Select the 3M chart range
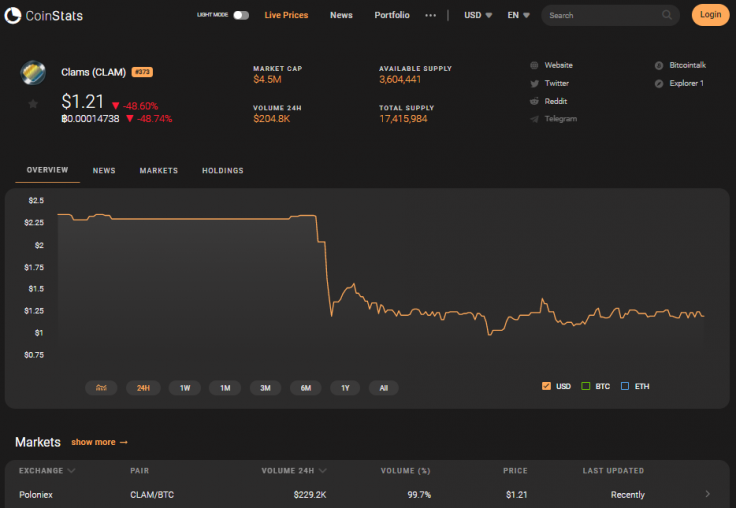 tap(265, 388)
